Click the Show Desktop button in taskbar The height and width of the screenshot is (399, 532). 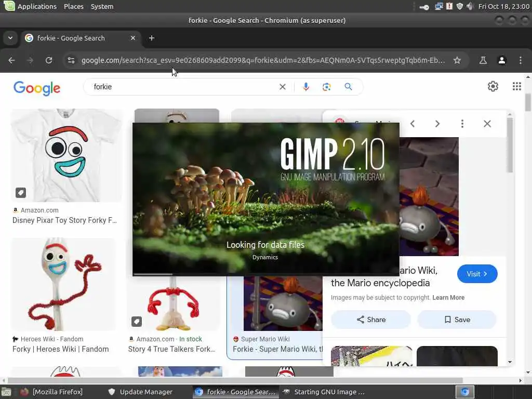(x=6, y=392)
